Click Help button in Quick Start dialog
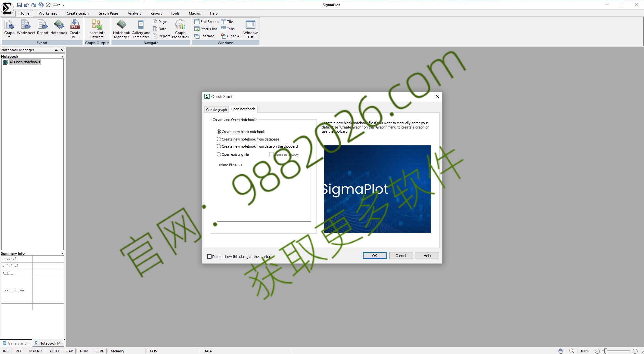The image size is (644, 354). (x=427, y=256)
